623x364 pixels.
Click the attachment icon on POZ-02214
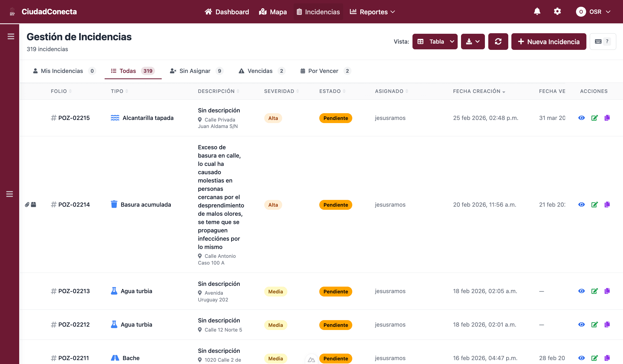28,205
